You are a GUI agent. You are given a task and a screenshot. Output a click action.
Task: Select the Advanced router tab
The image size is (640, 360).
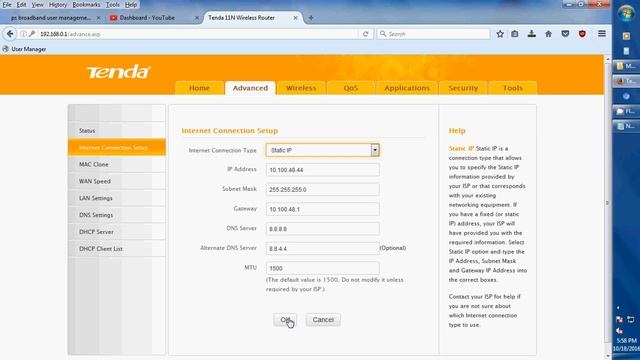250,88
